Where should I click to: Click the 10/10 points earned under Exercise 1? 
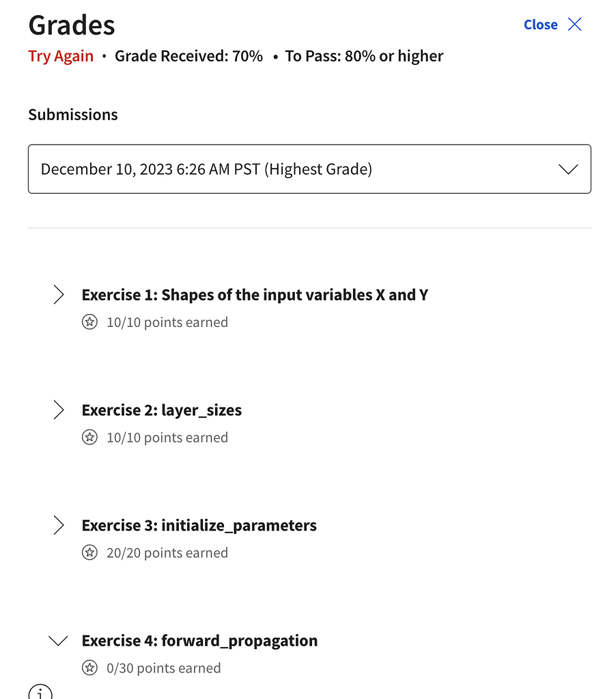coord(167,322)
